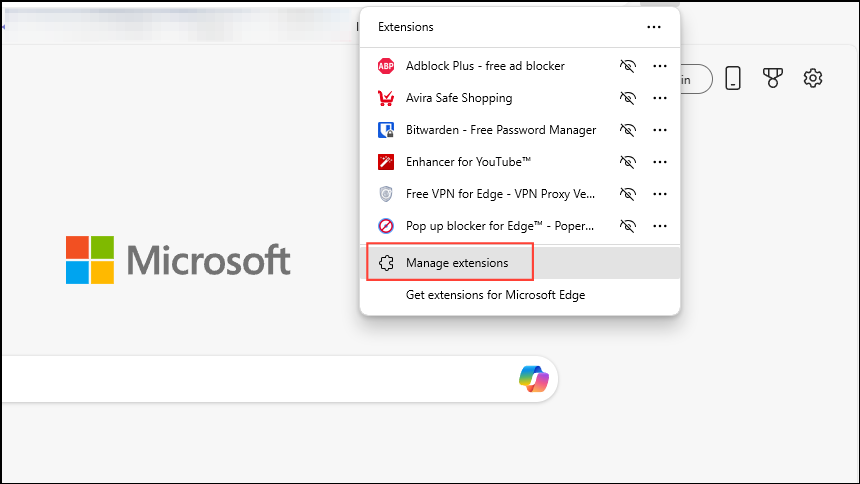Show Free VPN for Edge in toolbar
The image size is (860, 484).
click(x=628, y=194)
